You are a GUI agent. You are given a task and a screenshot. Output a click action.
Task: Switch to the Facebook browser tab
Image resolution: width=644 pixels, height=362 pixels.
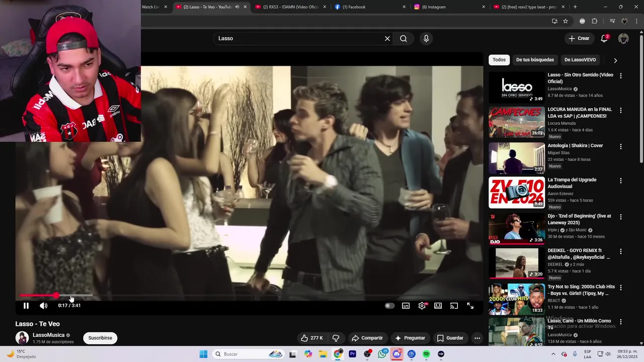pos(369,7)
